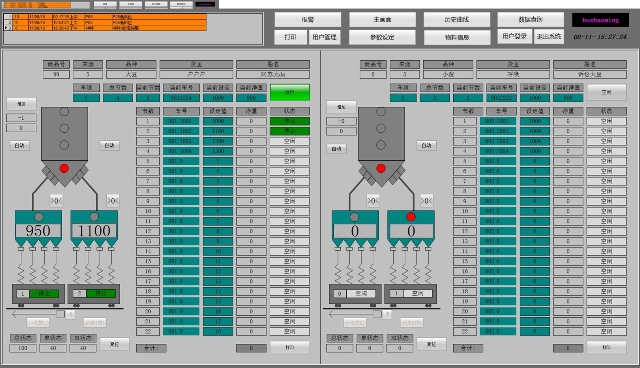Click the >0< zero button above the 950 scale
Viewport: 640px width, 368px height.
point(56,200)
